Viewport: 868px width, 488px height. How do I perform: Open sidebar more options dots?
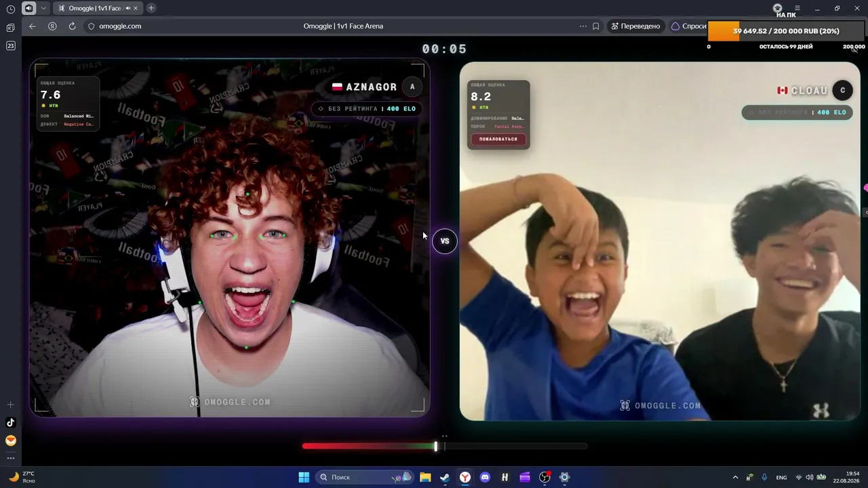(x=10, y=458)
